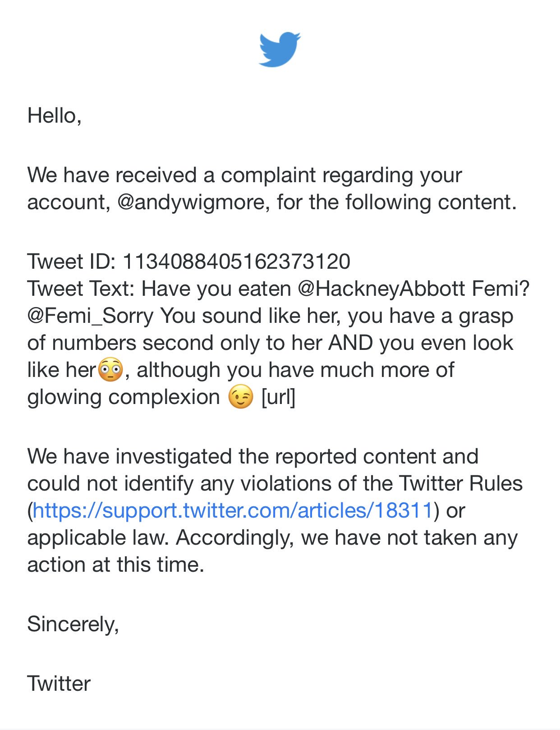The width and height of the screenshot is (560, 730).
Task: Open the support.twitter.com/articles/18311 link
Action: (233, 510)
